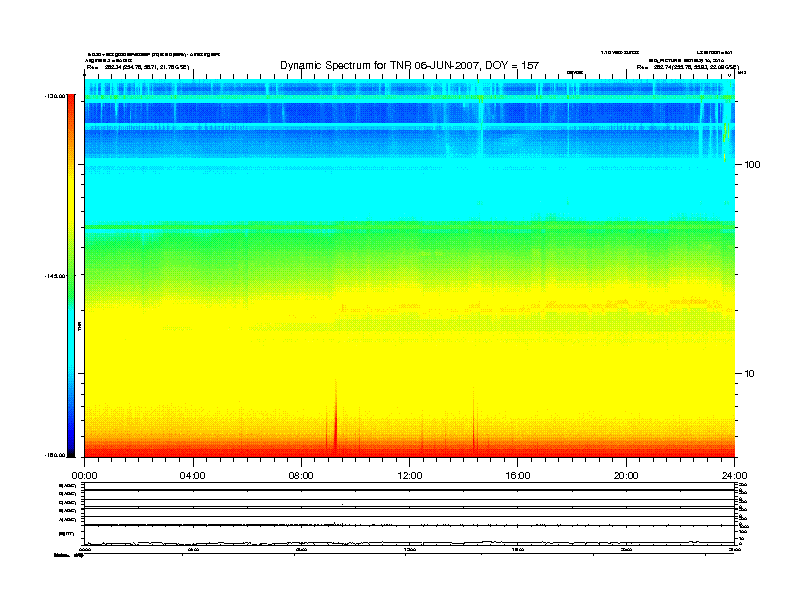Click the '10' frequency axis label

(750, 374)
